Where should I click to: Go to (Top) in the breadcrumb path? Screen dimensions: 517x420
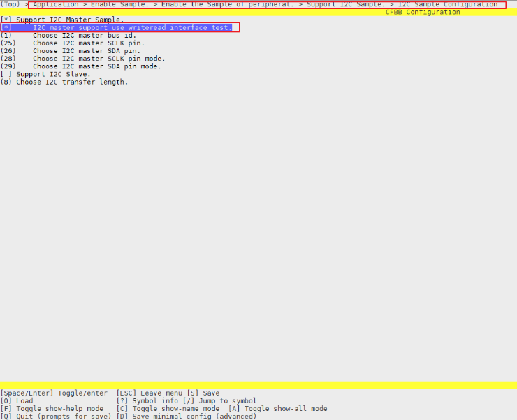coord(10,4)
